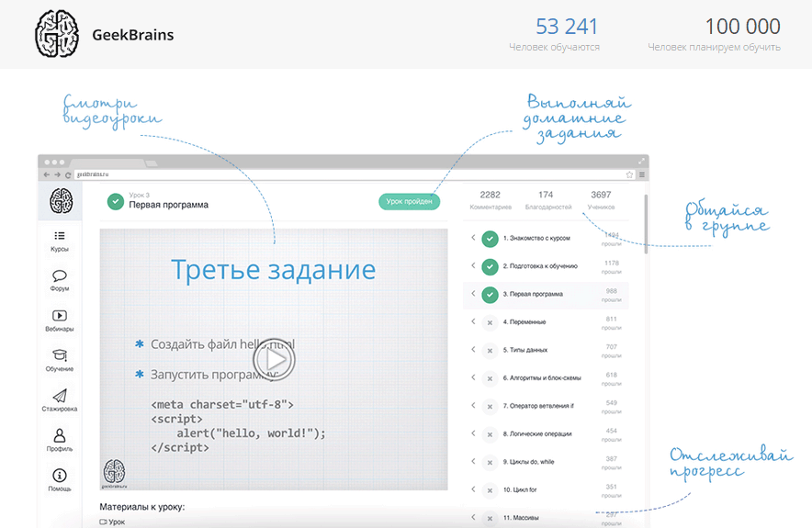This screenshot has width=812, height=528.
Task: Play the video lesson Третье задание
Action: 274,360
